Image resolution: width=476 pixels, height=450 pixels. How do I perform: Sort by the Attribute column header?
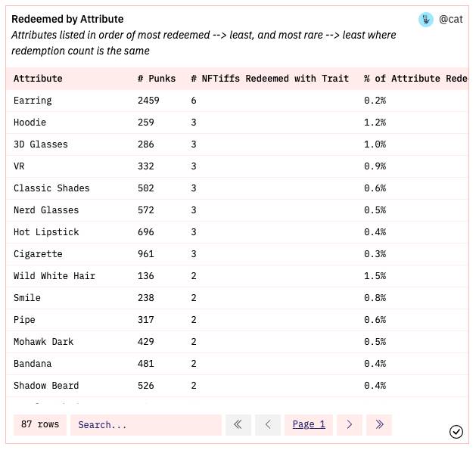(x=38, y=78)
